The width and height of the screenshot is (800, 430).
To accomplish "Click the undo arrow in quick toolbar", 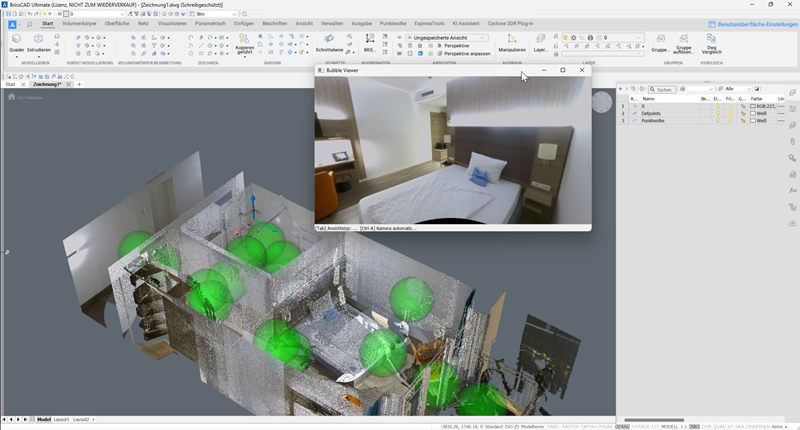I will tap(30, 14).
